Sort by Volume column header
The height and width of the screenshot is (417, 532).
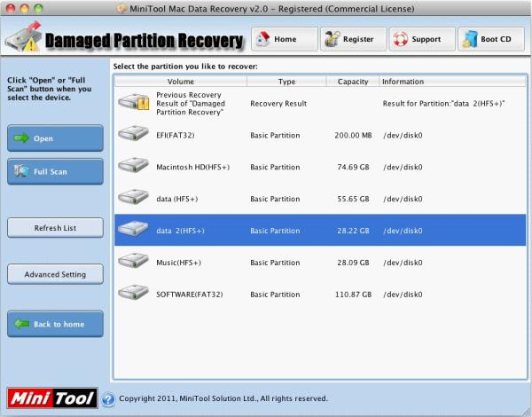(181, 82)
